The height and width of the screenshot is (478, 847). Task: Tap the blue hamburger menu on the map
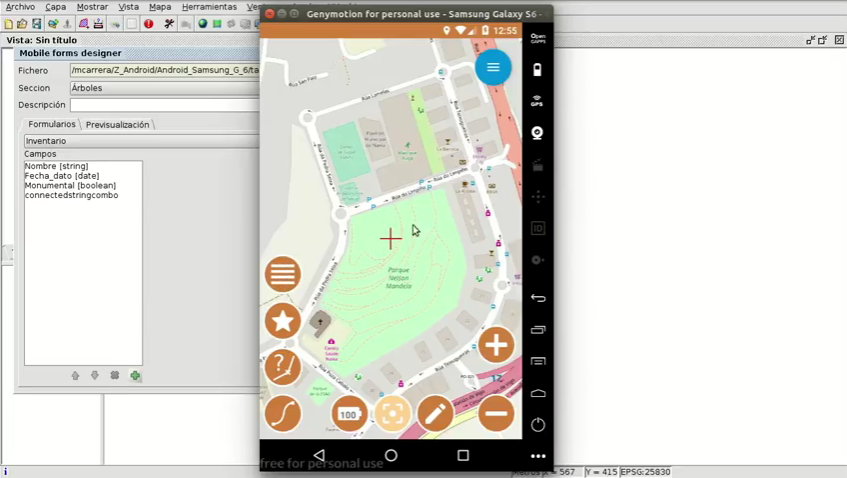coord(493,67)
